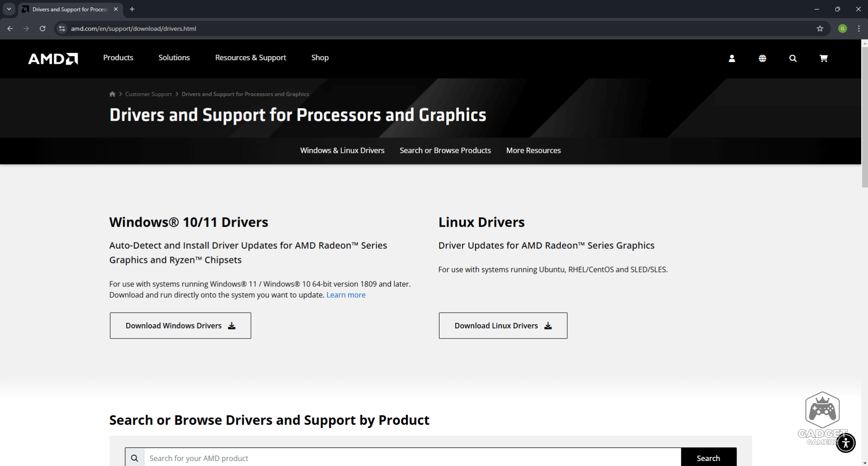The width and height of the screenshot is (868, 466).
Task: Click Search or Browse Drivers heading
Action: (x=269, y=420)
